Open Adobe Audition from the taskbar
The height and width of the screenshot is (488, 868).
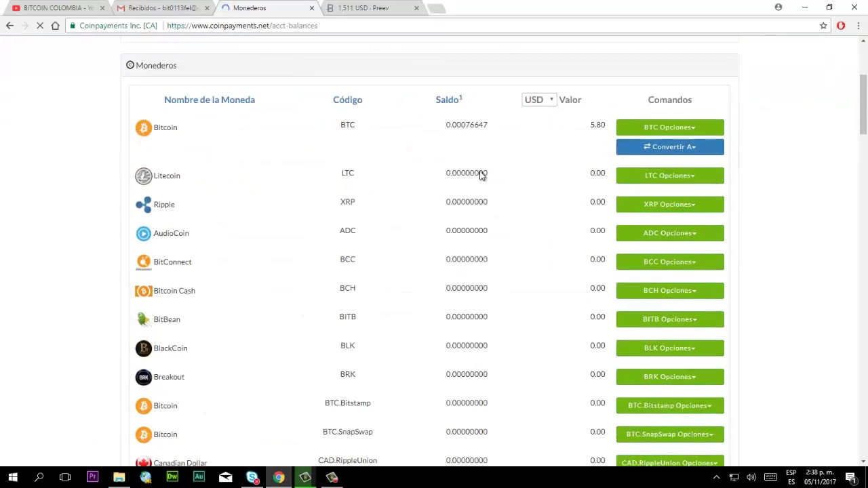coord(199,477)
